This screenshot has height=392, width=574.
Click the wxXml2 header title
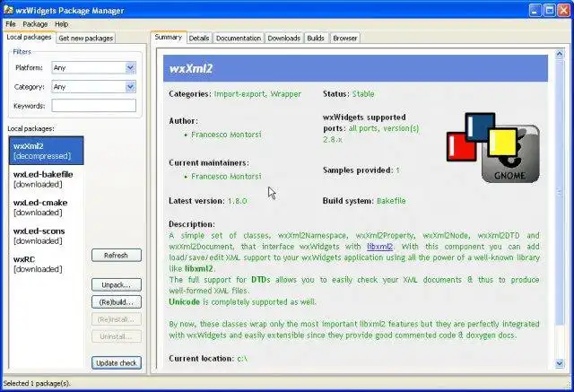tap(191, 68)
